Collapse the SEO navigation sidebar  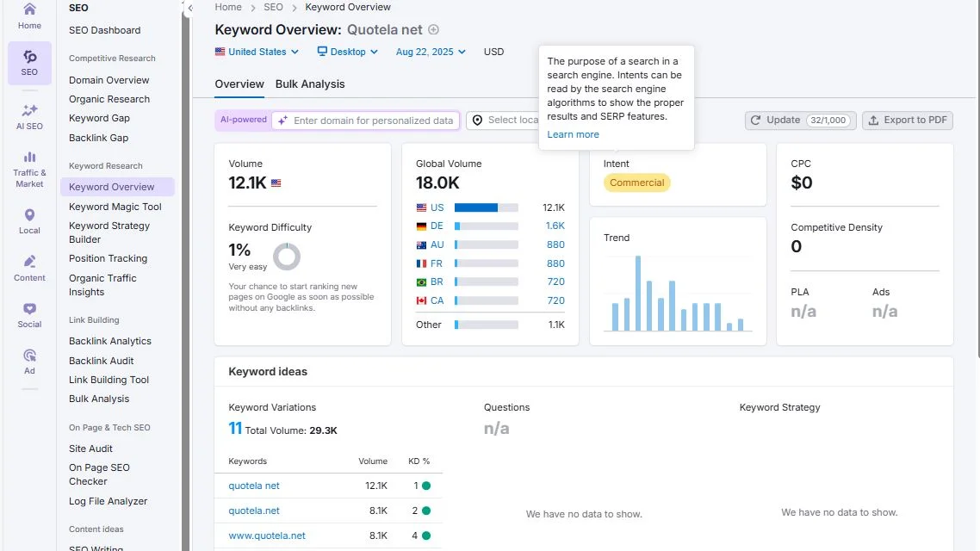(x=189, y=7)
